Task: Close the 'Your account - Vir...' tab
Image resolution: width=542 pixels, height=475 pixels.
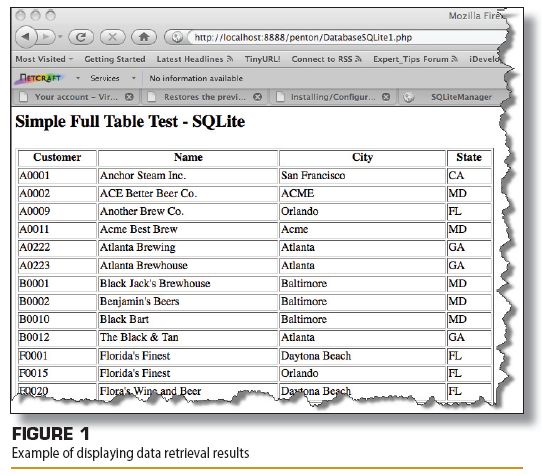Action: click(x=129, y=97)
